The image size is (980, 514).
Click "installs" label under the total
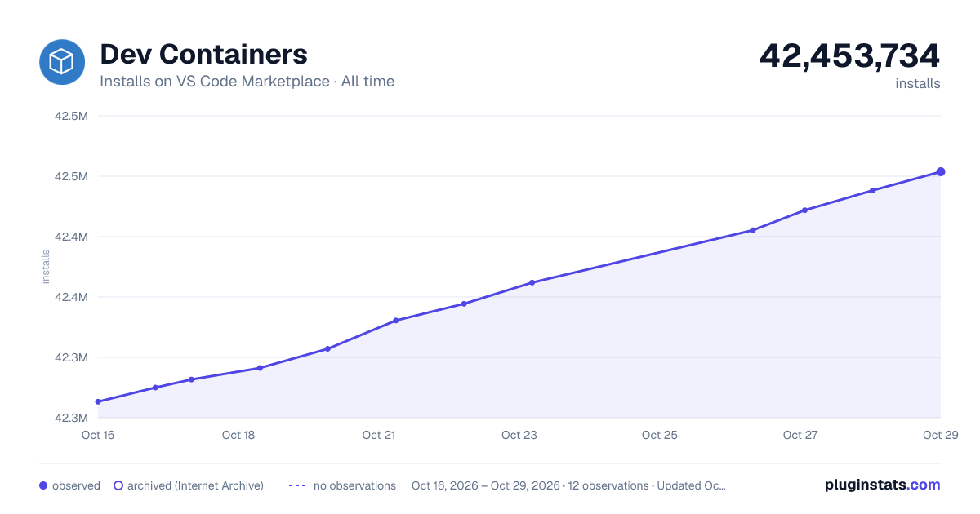pyautogui.click(x=918, y=83)
